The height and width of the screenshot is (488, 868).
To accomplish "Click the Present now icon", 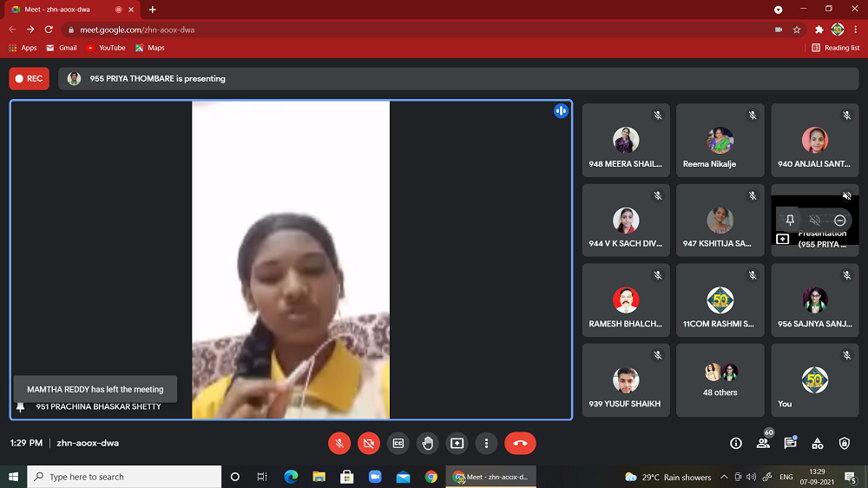I will coord(457,443).
